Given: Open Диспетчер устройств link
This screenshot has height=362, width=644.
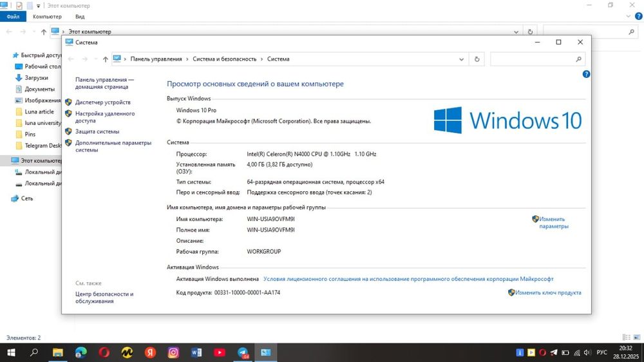Looking at the screenshot, I should 102,102.
